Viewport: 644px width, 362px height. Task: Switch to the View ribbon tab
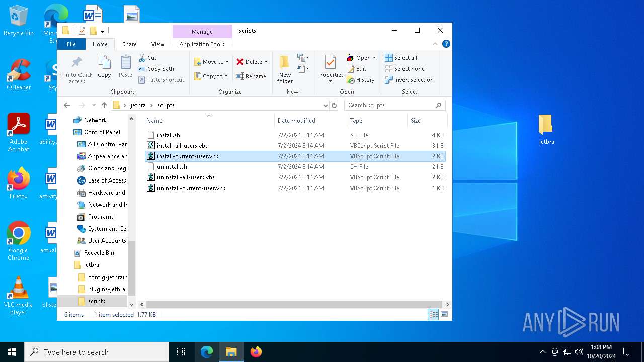(x=157, y=44)
